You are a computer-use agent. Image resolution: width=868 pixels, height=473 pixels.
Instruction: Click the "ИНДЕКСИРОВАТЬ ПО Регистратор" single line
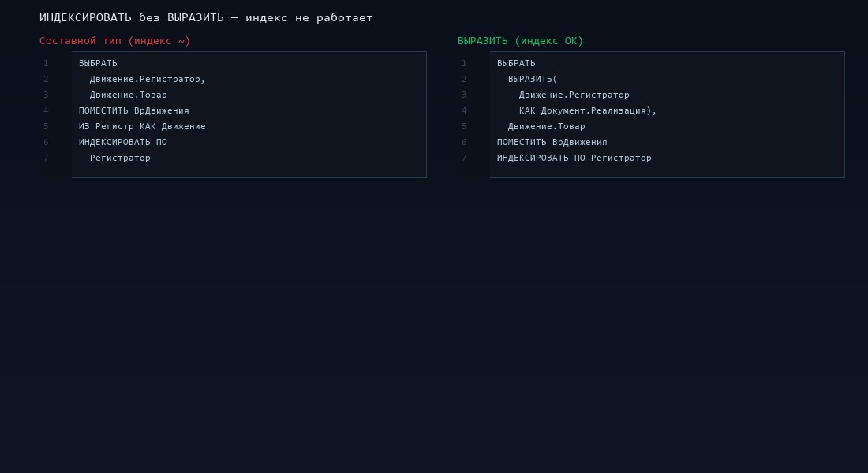574,158
